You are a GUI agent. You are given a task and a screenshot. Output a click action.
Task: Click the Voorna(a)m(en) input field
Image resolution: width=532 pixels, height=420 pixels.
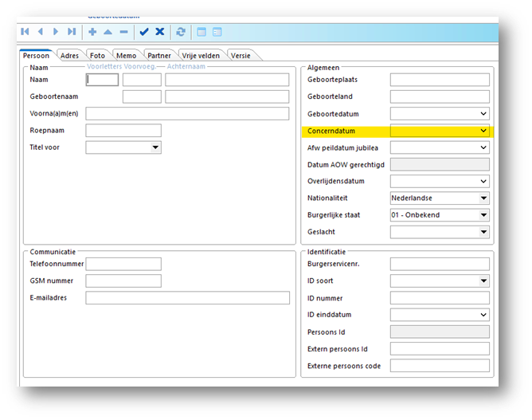(x=187, y=114)
